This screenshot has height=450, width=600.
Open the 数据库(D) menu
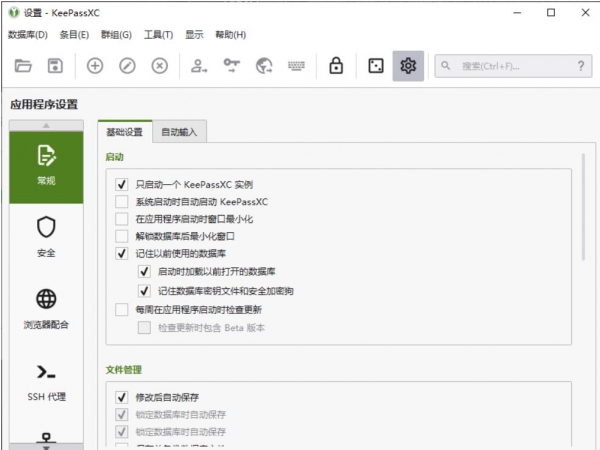tap(28, 35)
